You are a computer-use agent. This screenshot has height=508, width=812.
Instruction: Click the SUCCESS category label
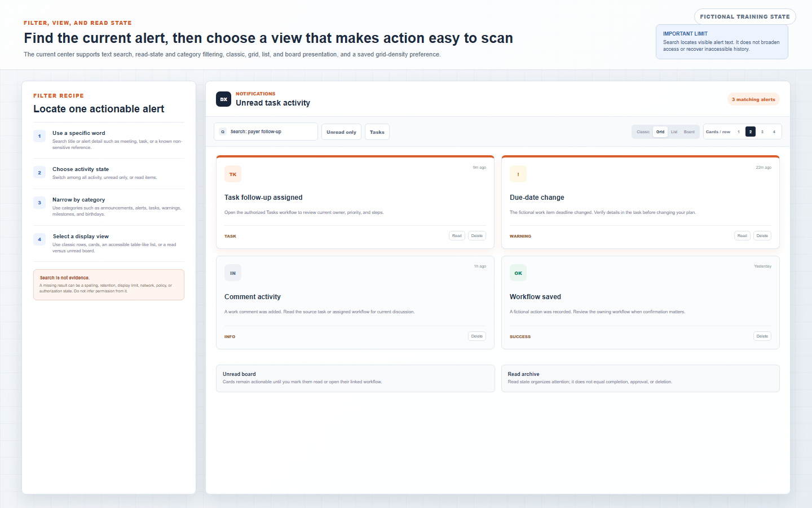click(x=520, y=337)
